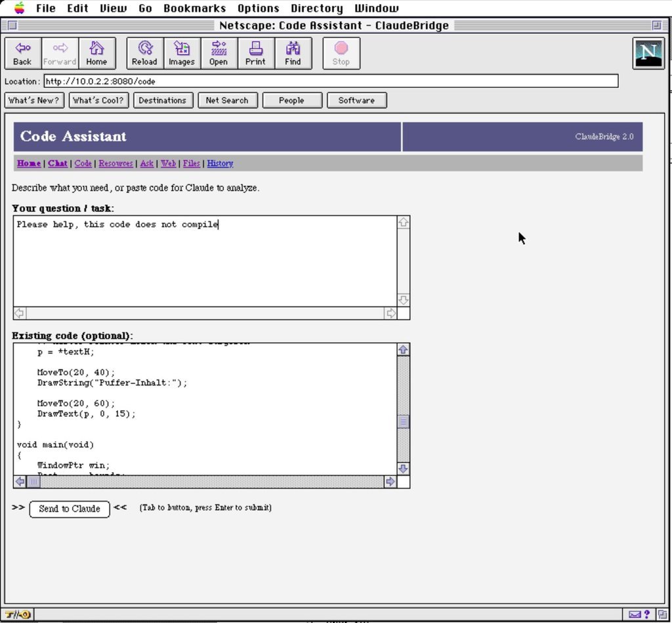Reload the current page
672x623 pixels.
click(x=145, y=53)
